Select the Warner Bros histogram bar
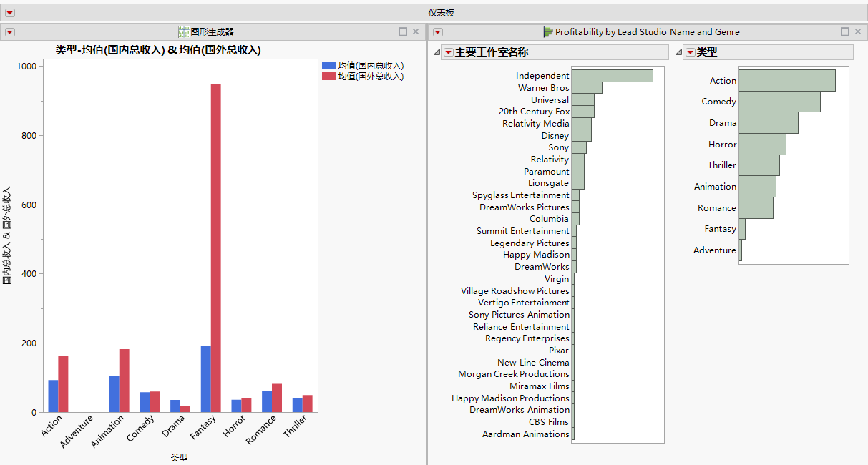The width and height of the screenshot is (868, 465). click(587, 88)
